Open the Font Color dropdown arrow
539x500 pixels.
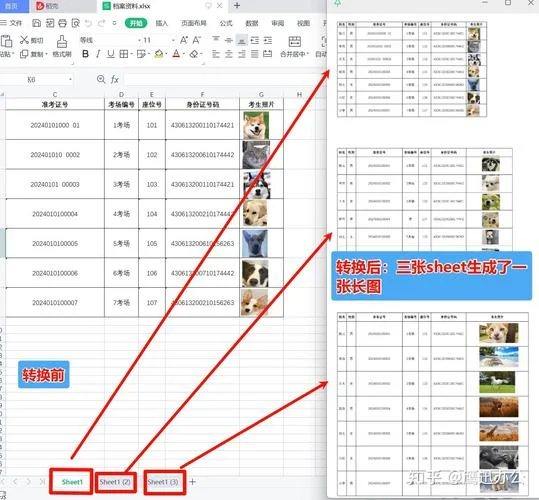(x=184, y=54)
